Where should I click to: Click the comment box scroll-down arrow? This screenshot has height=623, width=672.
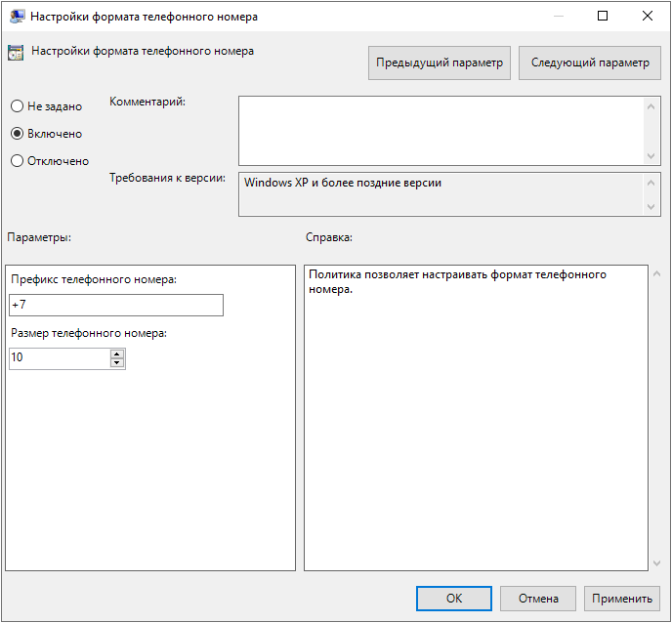[x=651, y=155]
